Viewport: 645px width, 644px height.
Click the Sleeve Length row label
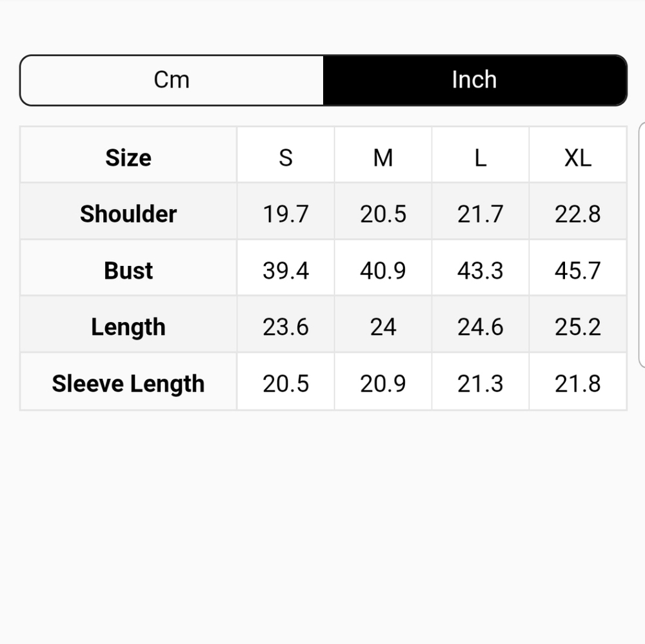pyautogui.click(x=128, y=384)
